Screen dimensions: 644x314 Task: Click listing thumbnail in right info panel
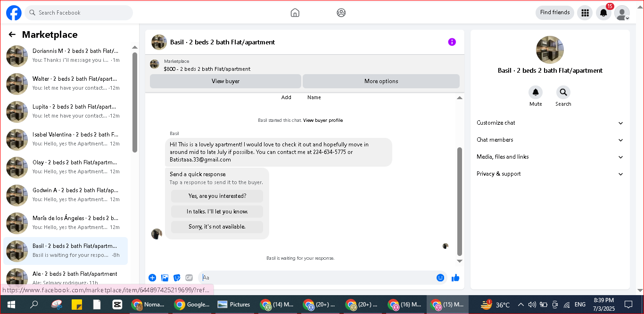tap(550, 50)
